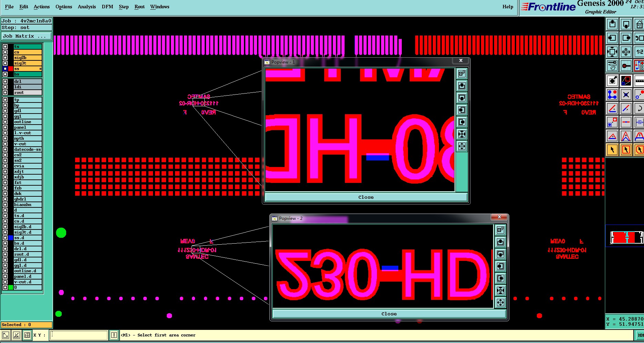Click the zoom in icon with outward arrows
Image resolution: width=644 pixels, height=343 pixels.
612,52
